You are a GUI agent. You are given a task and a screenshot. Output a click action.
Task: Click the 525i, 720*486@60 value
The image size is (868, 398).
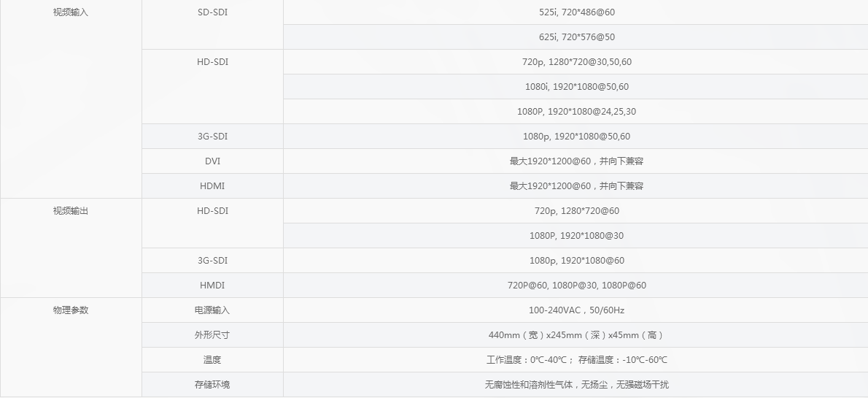coord(576,12)
